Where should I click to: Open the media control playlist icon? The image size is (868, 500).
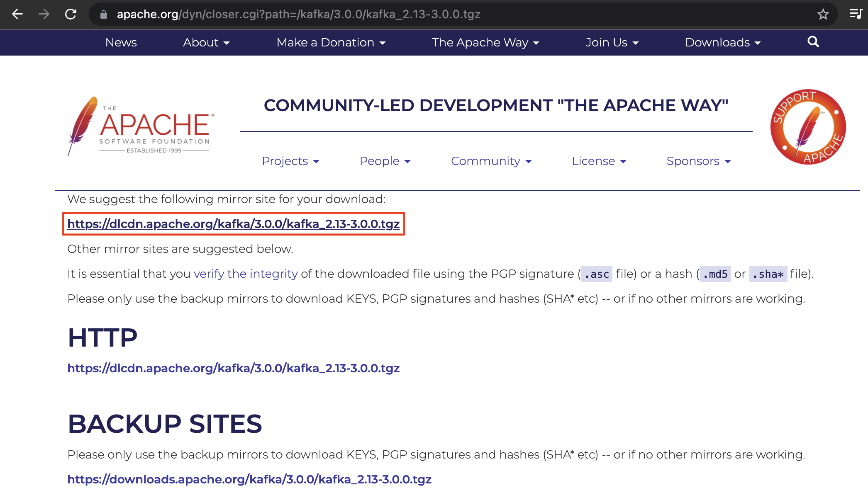tap(856, 14)
